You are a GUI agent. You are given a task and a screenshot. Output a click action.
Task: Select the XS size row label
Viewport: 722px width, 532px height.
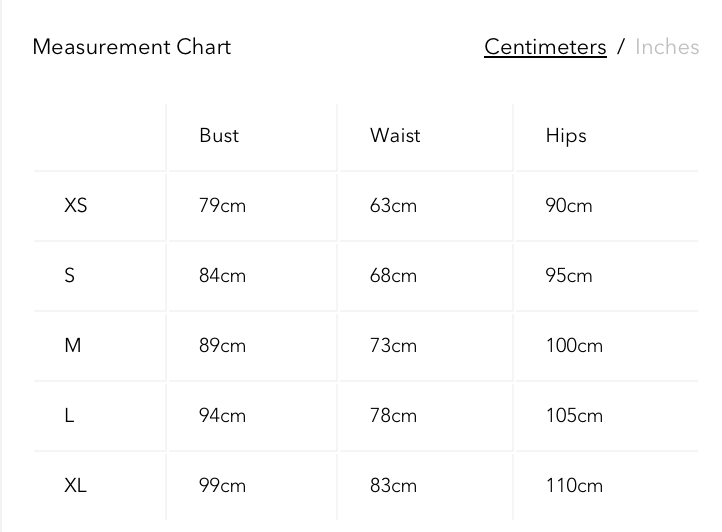[x=76, y=206]
